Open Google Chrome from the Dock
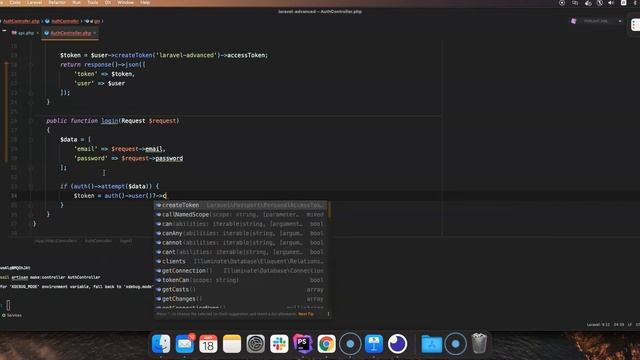 coord(326,344)
